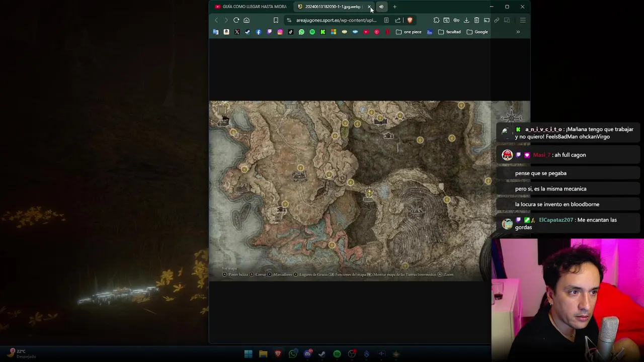
Task: Open Brave Shields lion icon
Action: pyautogui.click(x=410, y=20)
